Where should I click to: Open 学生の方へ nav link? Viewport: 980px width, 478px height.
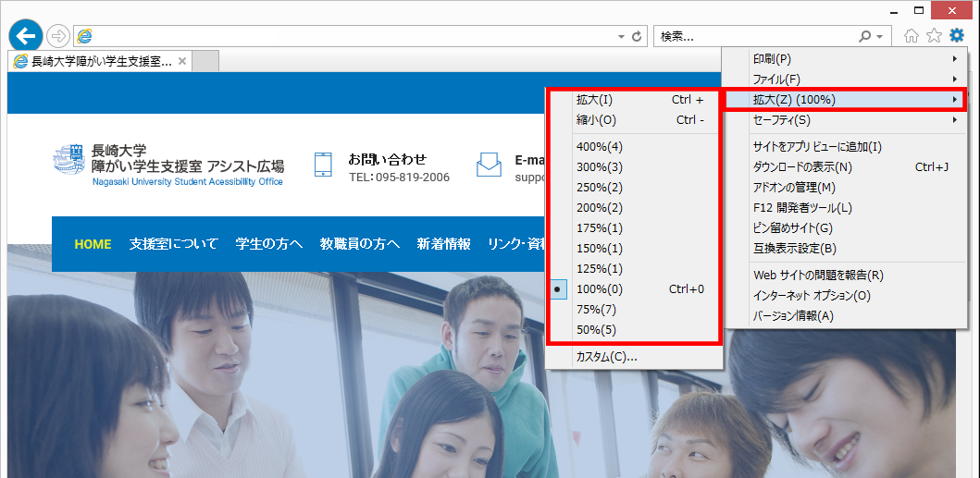click(x=269, y=244)
